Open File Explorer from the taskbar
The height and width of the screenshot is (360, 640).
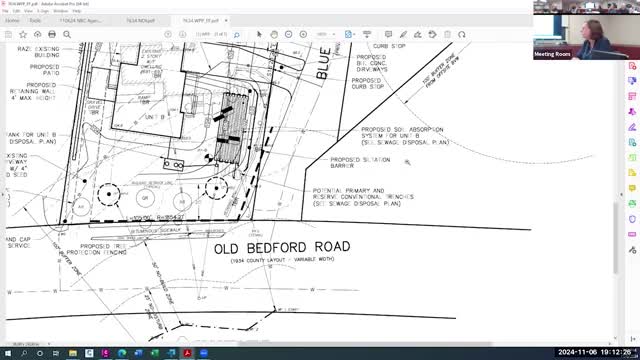click(73, 353)
